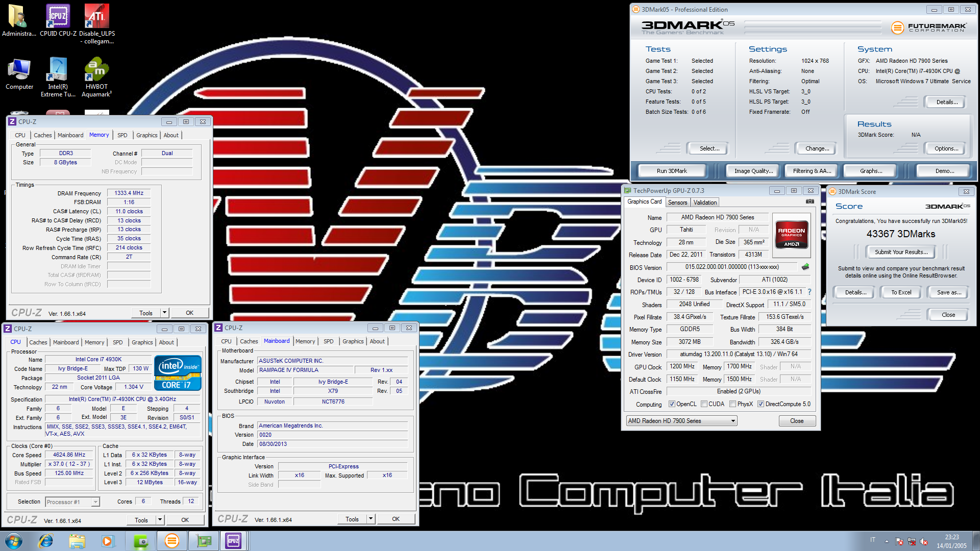Click the Radeon Graphics logo in GPU-Z
This screenshot has width=980, height=551.
tap(791, 235)
